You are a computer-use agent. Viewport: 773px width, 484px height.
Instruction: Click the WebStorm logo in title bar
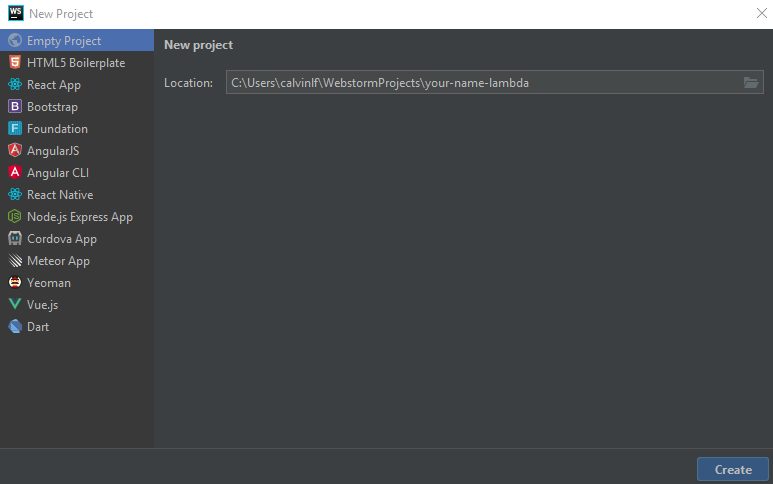tap(15, 13)
